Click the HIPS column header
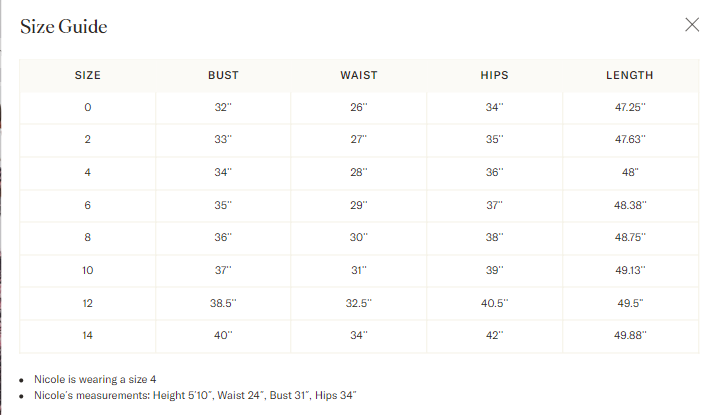This screenshot has width=712, height=415. (494, 75)
